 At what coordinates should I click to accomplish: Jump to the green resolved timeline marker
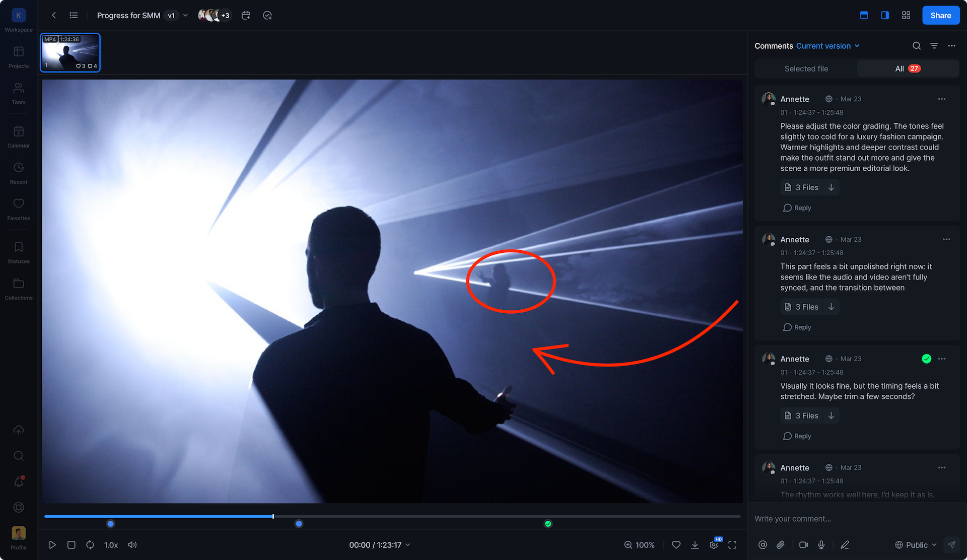point(548,524)
